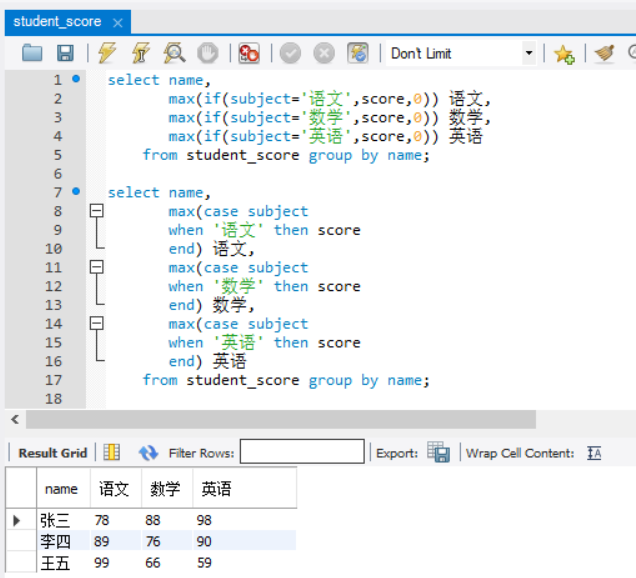The image size is (636, 578).
Task: Click the Result Grid label
Action: coord(53,453)
